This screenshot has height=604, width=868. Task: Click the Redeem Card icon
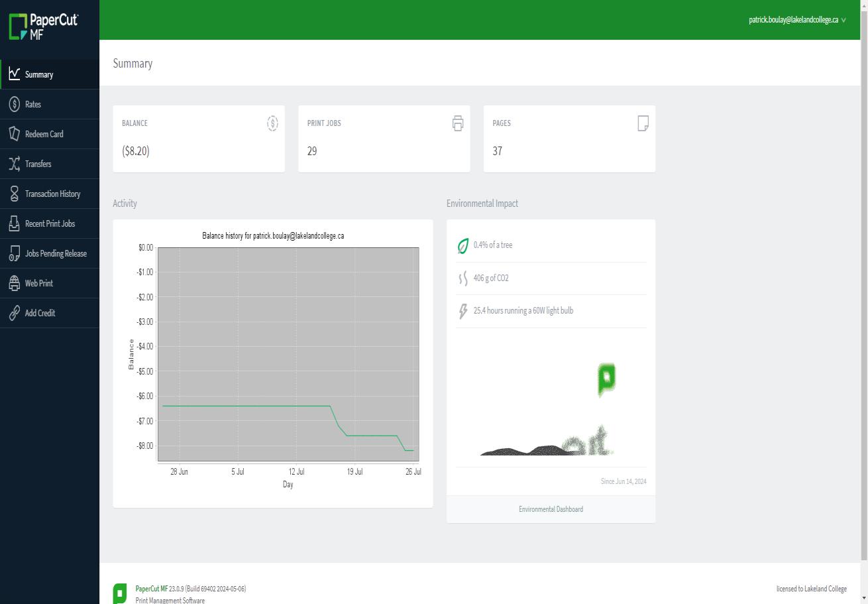point(14,134)
